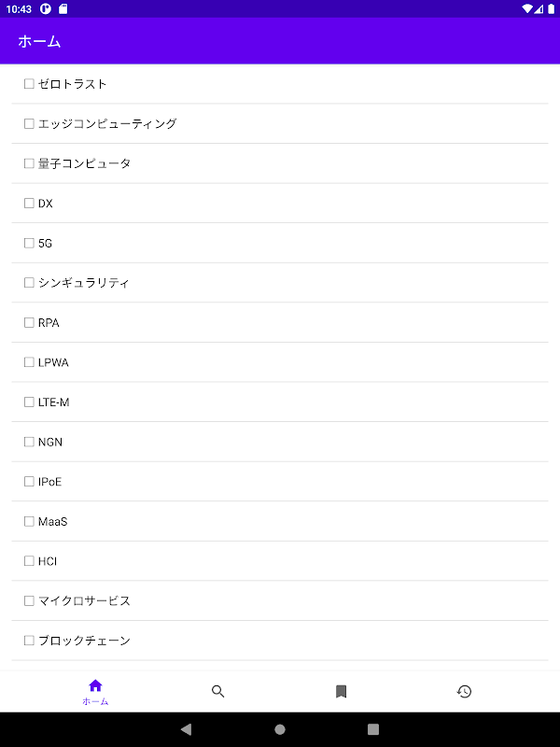Enable the DX checkbox
560x747 pixels.
coord(29,204)
